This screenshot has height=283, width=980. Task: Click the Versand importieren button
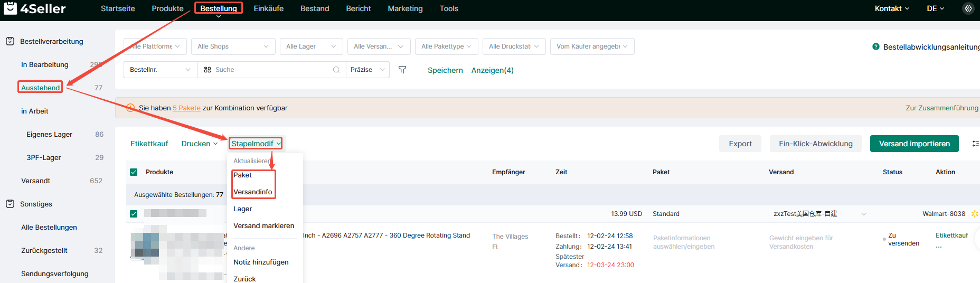click(x=914, y=144)
